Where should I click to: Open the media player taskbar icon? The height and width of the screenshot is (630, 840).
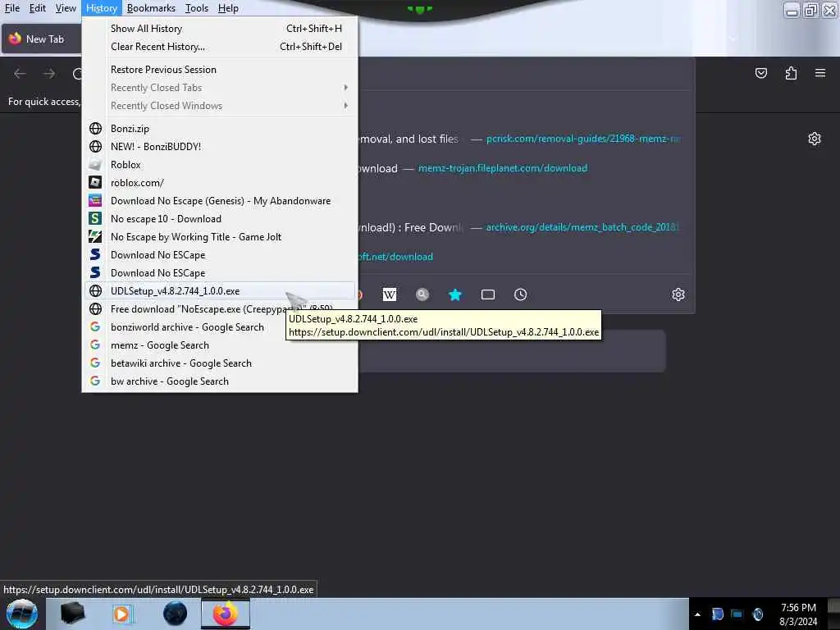pos(121,614)
